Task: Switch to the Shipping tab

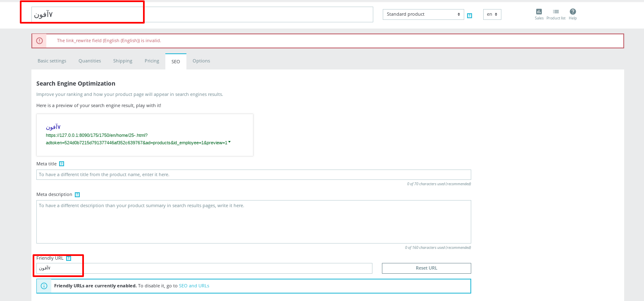Action: pos(123,61)
